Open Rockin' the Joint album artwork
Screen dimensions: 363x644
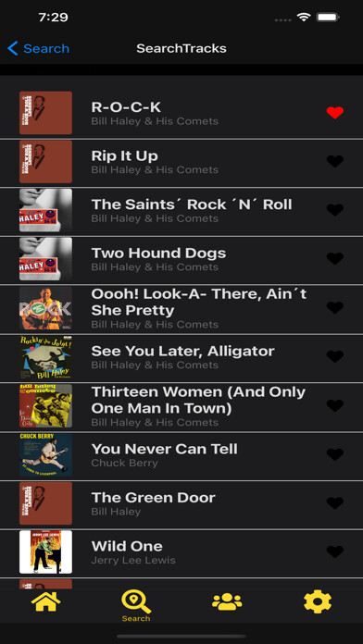(x=45, y=357)
